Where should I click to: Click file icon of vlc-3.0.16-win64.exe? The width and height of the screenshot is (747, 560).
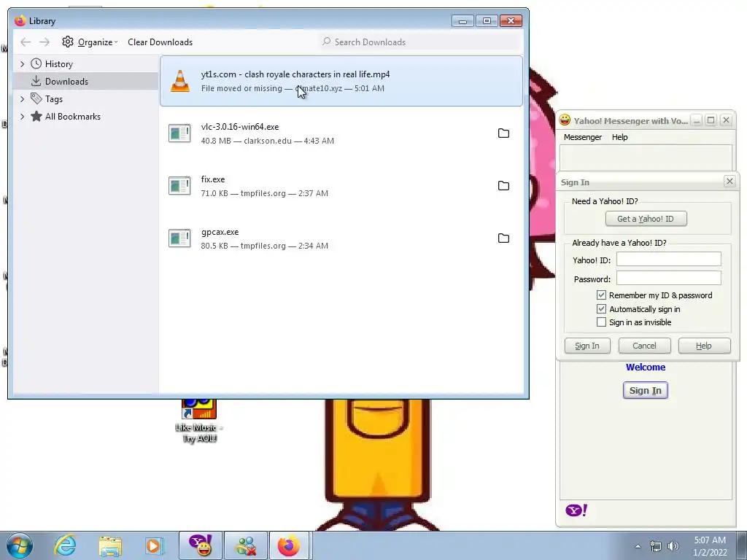179,133
